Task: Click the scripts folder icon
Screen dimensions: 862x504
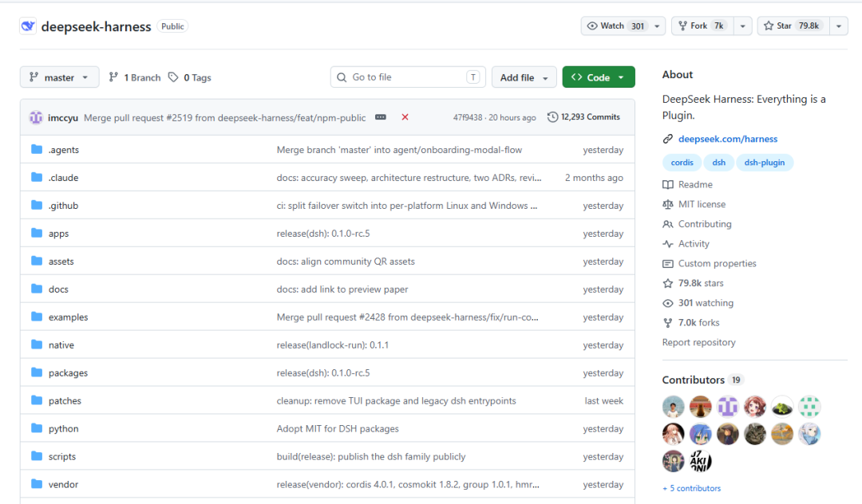Action: coord(37,456)
